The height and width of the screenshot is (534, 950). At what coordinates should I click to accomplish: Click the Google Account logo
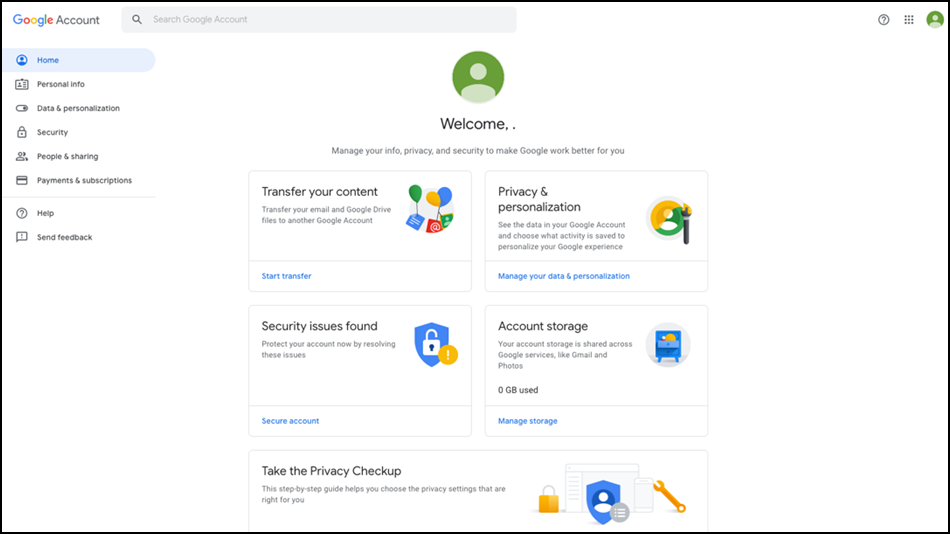pyautogui.click(x=56, y=20)
